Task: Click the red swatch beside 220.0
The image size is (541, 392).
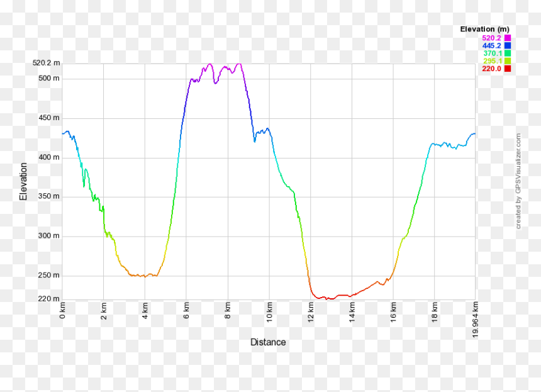Action: (x=508, y=69)
